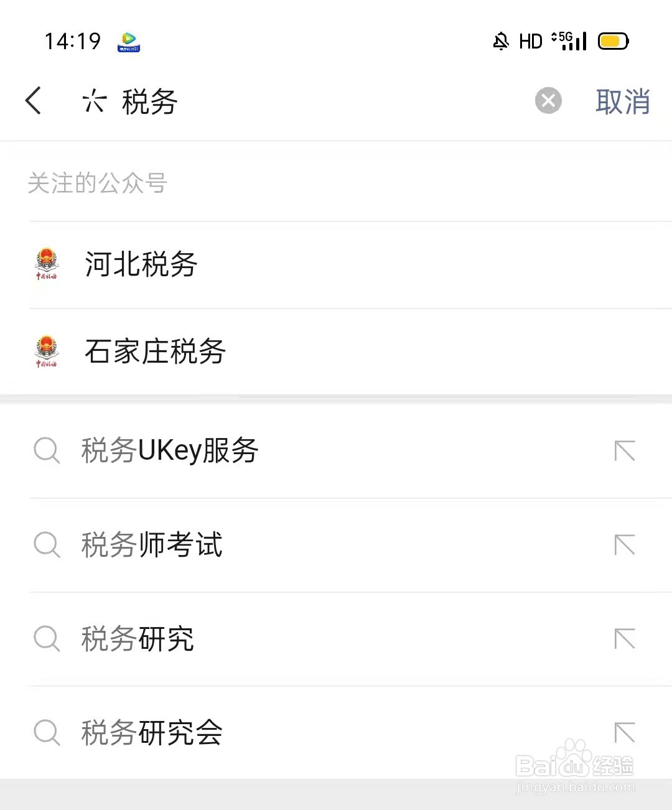Tap magnifier icon beside 税务师考试
The image size is (672, 810).
[x=47, y=545]
